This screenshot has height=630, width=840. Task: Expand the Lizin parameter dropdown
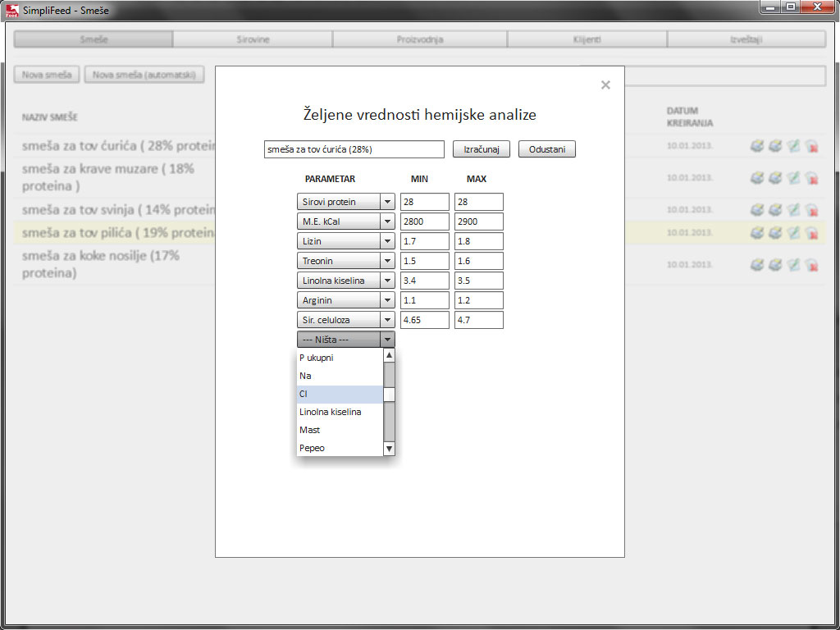point(345,241)
